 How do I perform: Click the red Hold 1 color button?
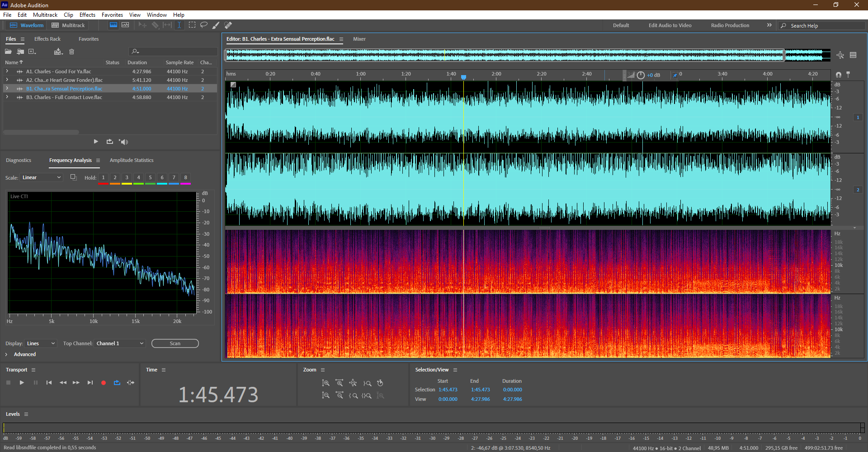click(x=103, y=178)
